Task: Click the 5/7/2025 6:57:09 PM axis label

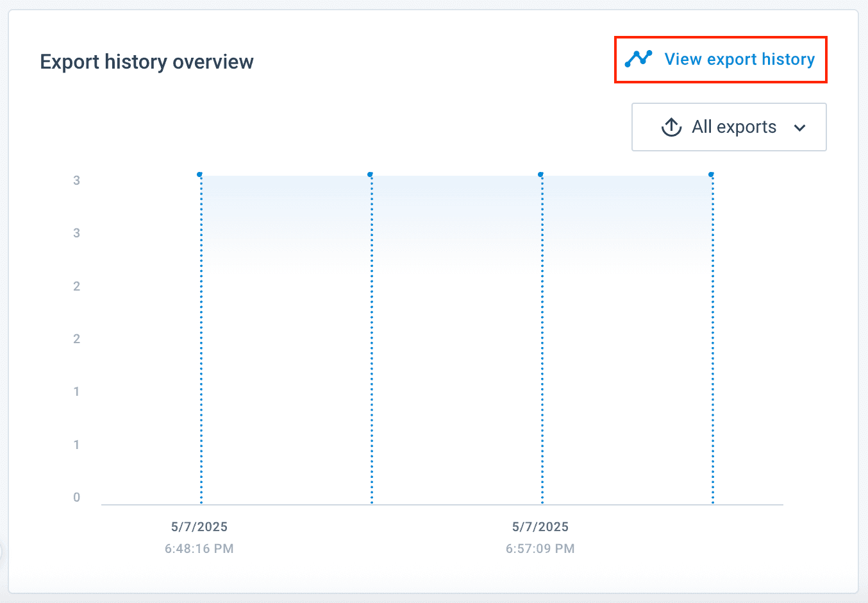Action: [x=540, y=537]
